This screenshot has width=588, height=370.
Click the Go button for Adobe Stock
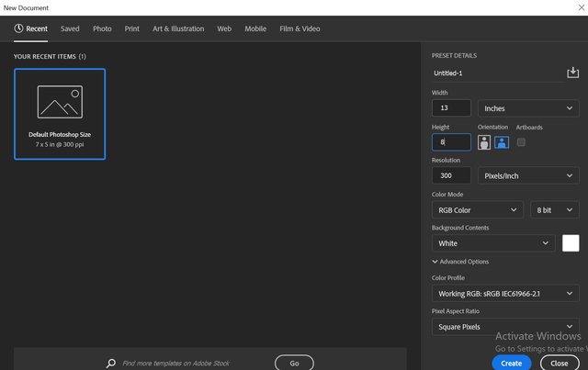tap(294, 363)
